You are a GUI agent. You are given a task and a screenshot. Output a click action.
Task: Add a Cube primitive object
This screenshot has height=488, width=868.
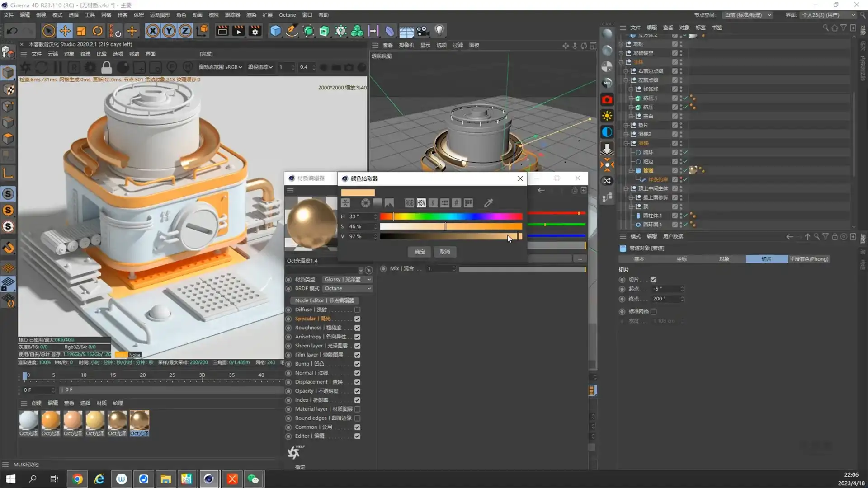point(275,31)
